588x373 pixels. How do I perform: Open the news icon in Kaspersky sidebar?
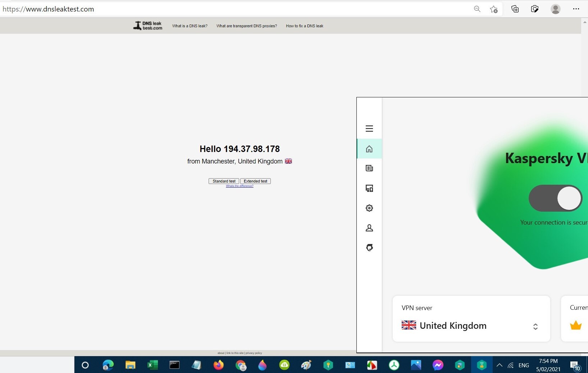point(369,168)
